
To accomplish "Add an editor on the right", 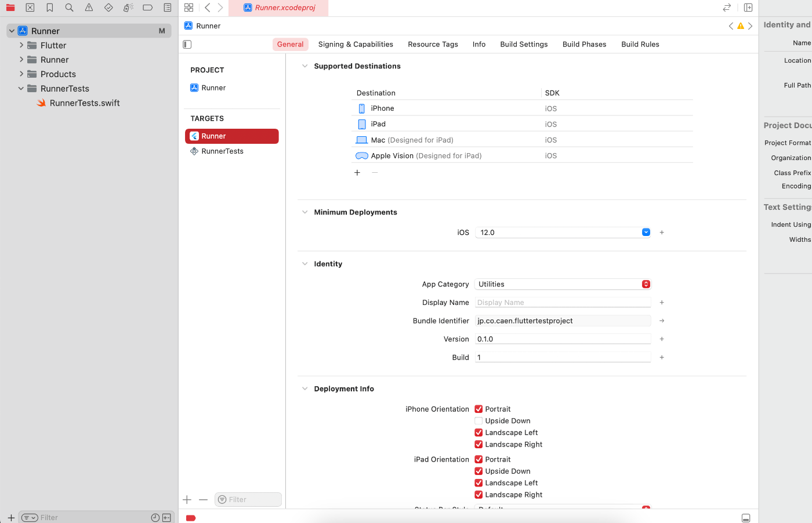I will 748,8.
